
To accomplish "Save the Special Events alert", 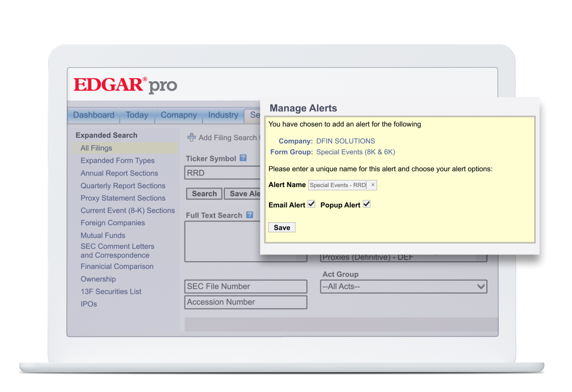I will (281, 227).
